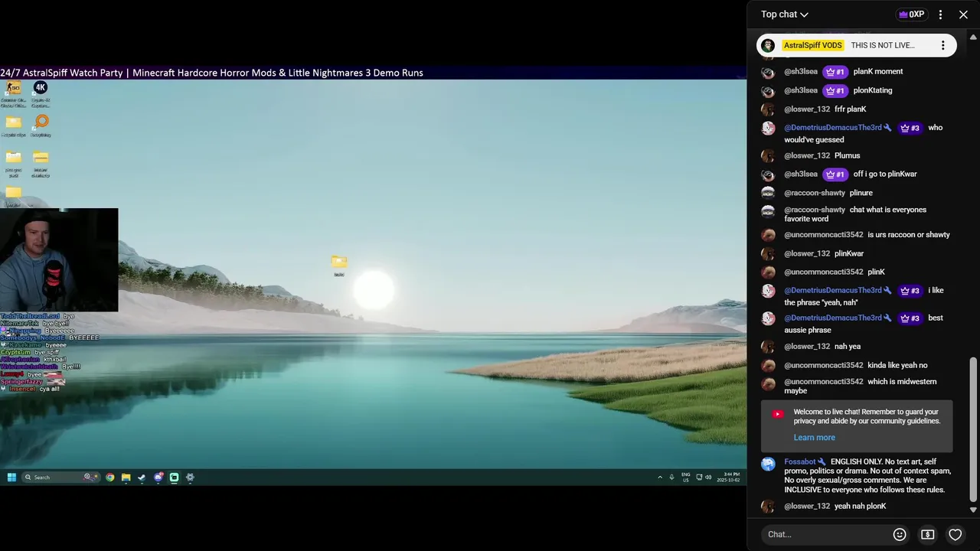
Task: Click the #3 badge on the 'best aussie phrase' message
Action: [x=910, y=318]
